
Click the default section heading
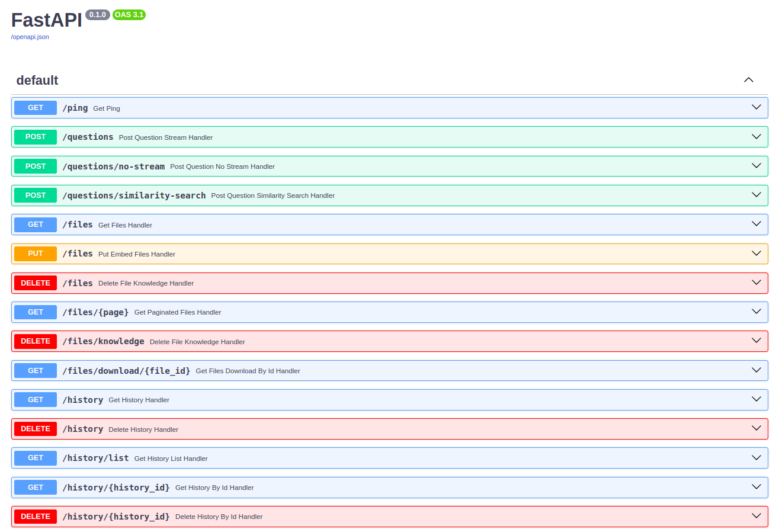37,81
